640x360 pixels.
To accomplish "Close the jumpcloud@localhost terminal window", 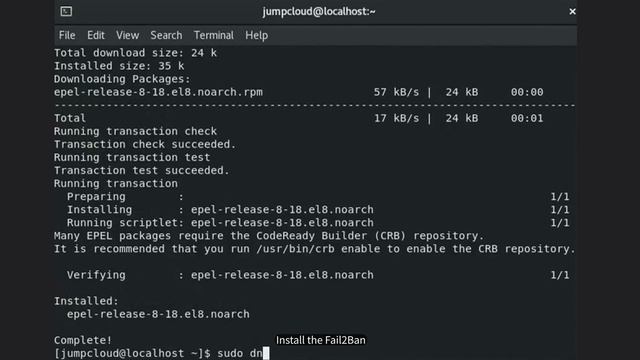I will (x=572, y=11).
